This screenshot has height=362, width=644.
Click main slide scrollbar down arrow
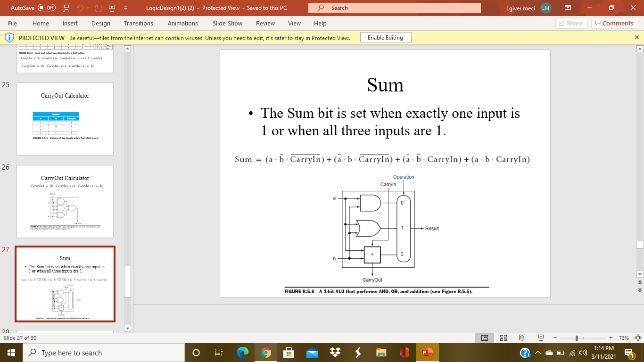point(640,274)
